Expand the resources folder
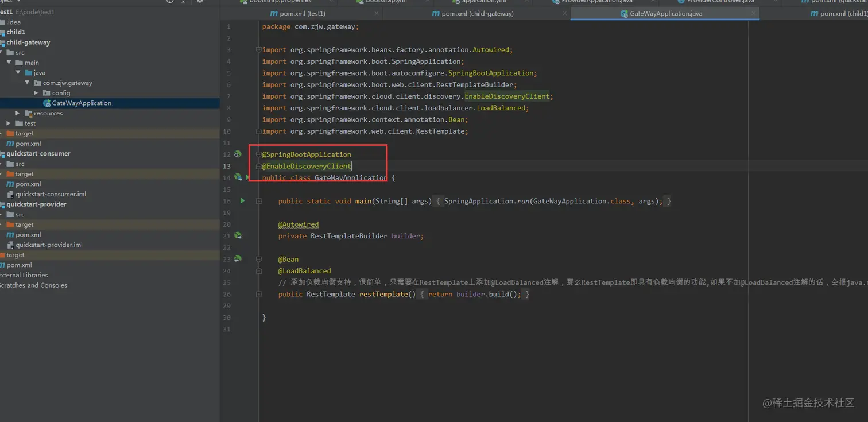 18,113
